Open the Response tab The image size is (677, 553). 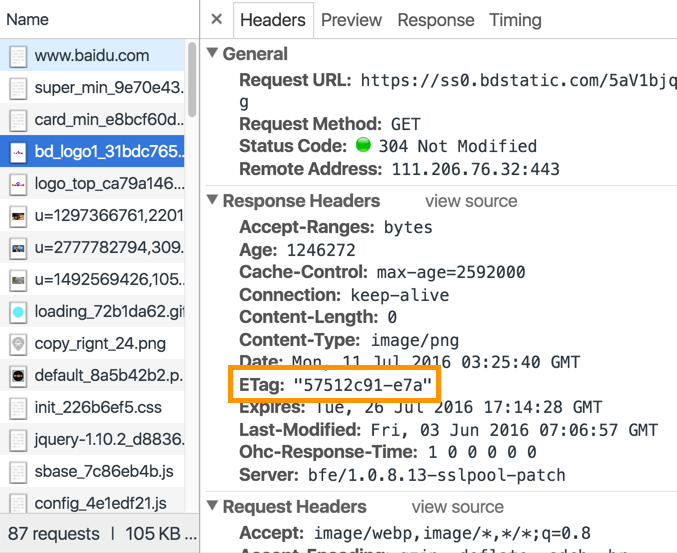(435, 20)
